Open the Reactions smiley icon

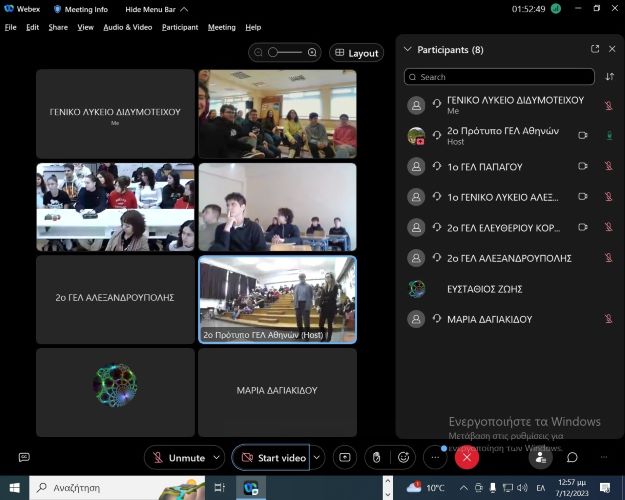[x=403, y=457]
